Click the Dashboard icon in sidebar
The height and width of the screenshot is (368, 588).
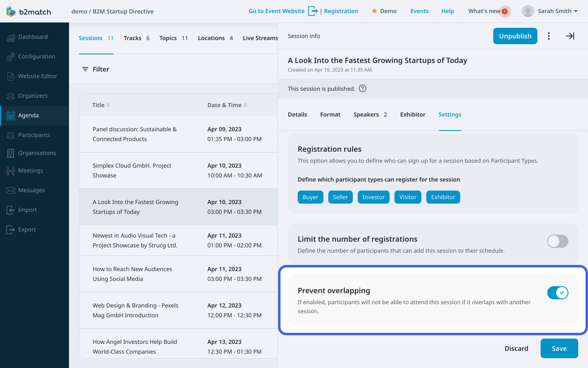(x=11, y=37)
